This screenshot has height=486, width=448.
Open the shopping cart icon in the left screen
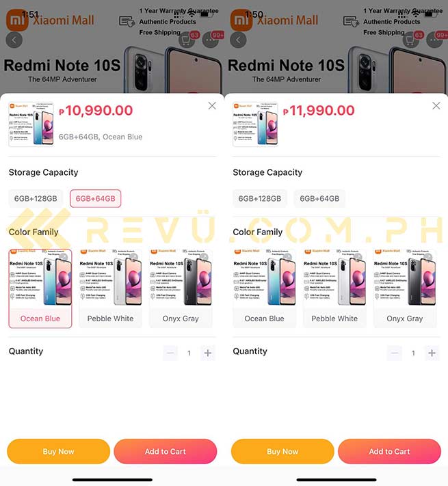(x=186, y=40)
